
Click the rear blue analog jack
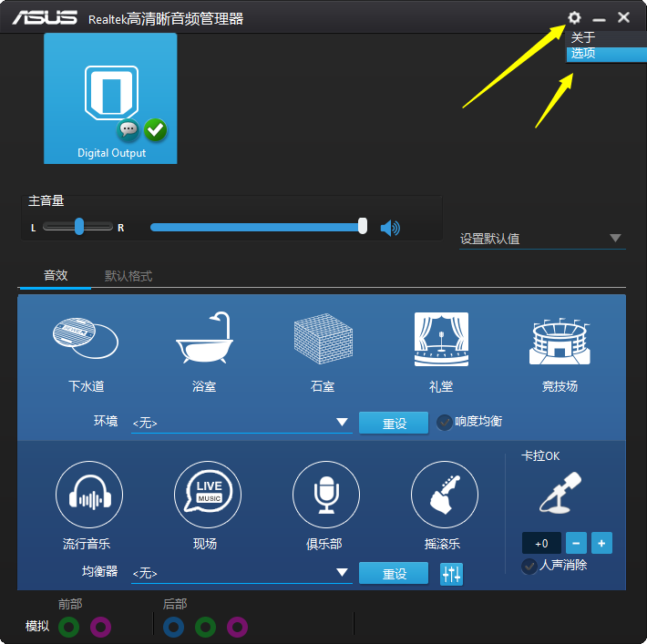(173, 627)
